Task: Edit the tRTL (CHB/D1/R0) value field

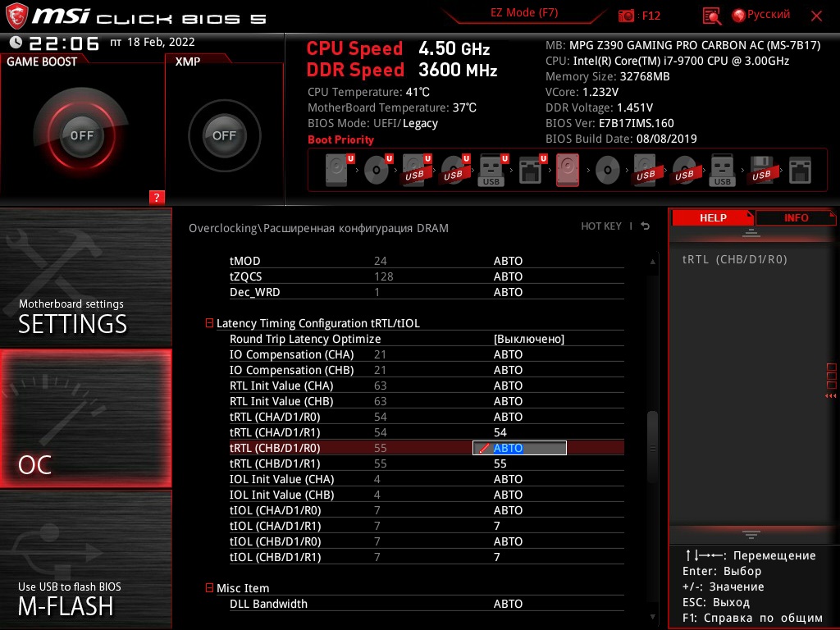Action: (x=519, y=448)
